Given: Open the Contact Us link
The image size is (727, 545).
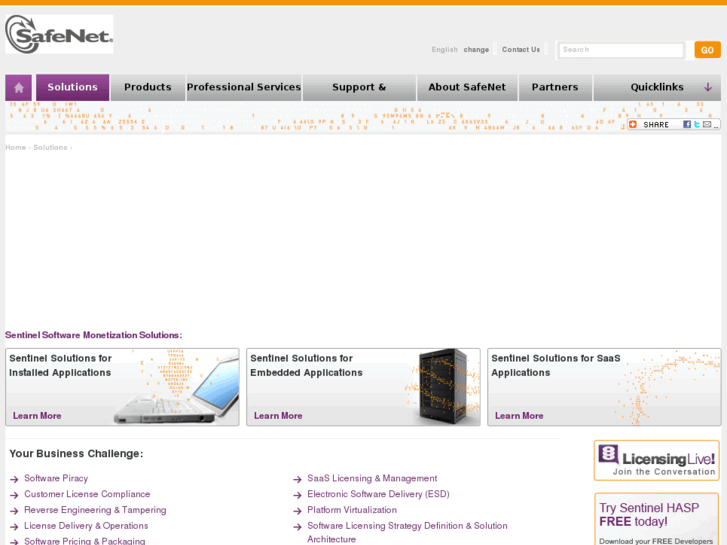Looking at the screenshot, I should pos(521,50).
